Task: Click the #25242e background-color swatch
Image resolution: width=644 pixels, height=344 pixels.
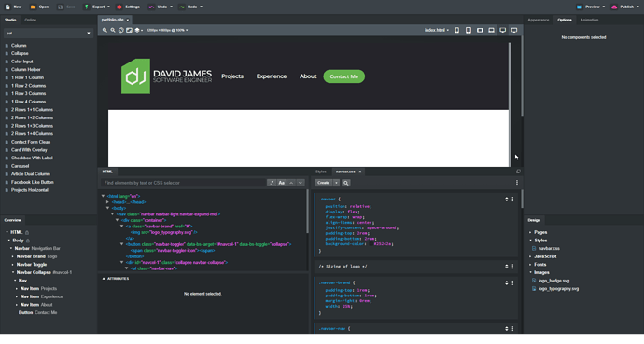Action: pyautogui.click(x=371, y=244)
